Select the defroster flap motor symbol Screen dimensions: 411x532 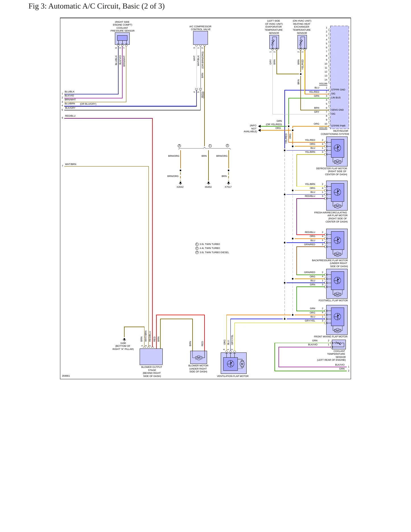(x=337, y=151)
